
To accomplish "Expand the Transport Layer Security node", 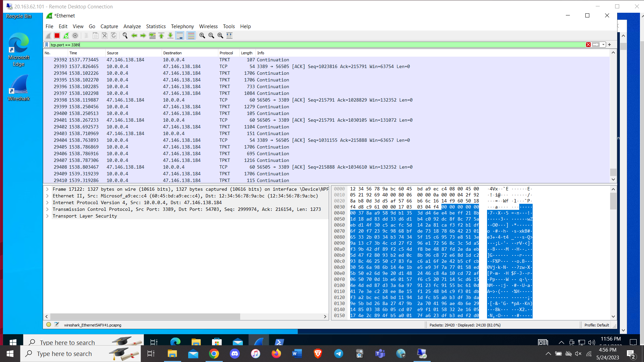I will pos(47,216).
